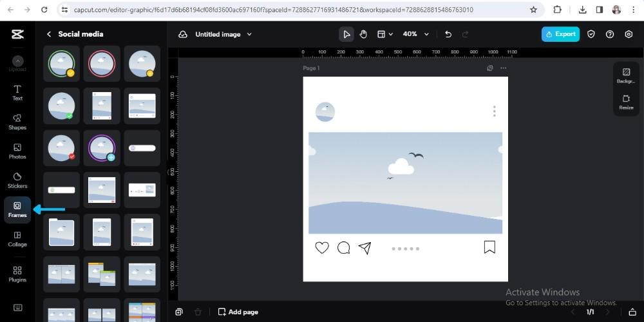Select circle frame with yellow badge
Screen dimensions: 644x322
click(142, 63)
